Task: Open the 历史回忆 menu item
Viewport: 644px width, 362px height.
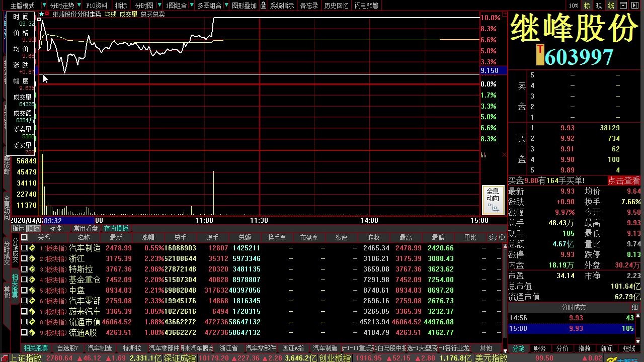Action: pyautogui.click(x=336, y=6)
